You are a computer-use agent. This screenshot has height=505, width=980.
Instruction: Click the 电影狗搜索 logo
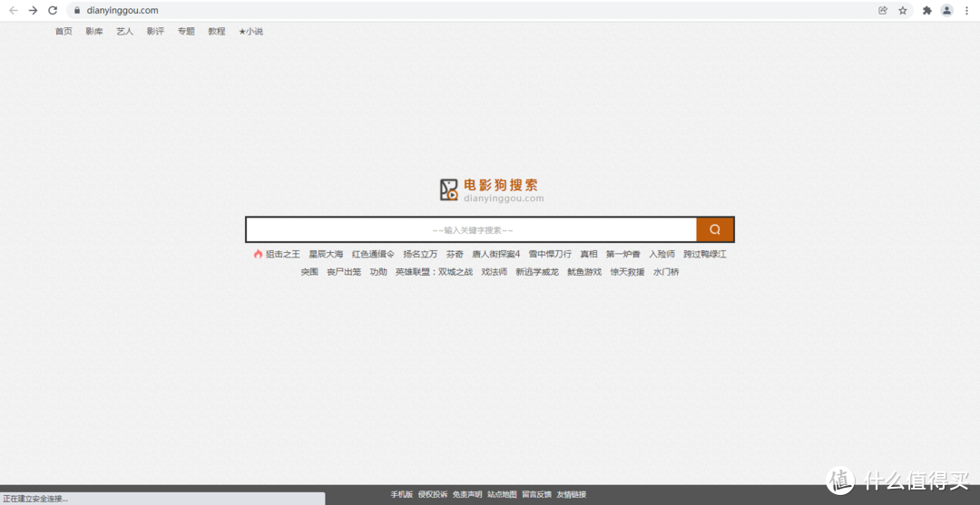(491, 189)
